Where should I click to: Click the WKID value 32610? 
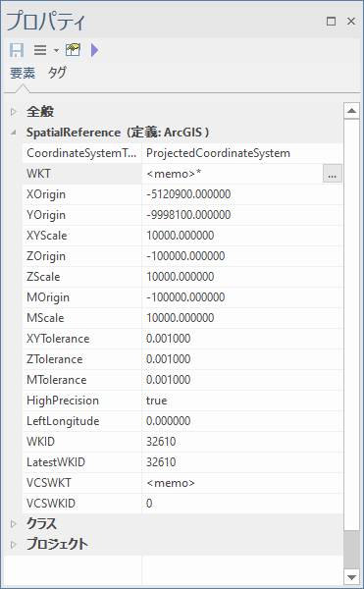[x=161, y=442]
